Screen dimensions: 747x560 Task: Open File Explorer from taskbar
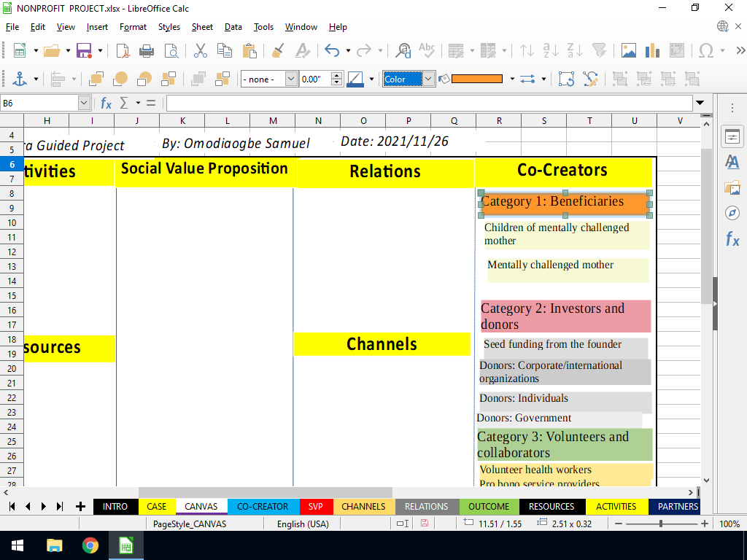pyautogui.click(x=54, y=545)
